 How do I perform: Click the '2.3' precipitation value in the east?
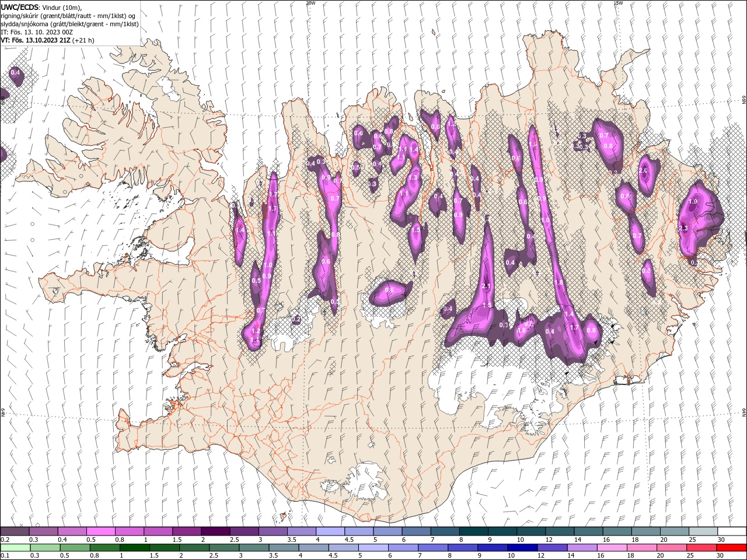click(684, 228)
